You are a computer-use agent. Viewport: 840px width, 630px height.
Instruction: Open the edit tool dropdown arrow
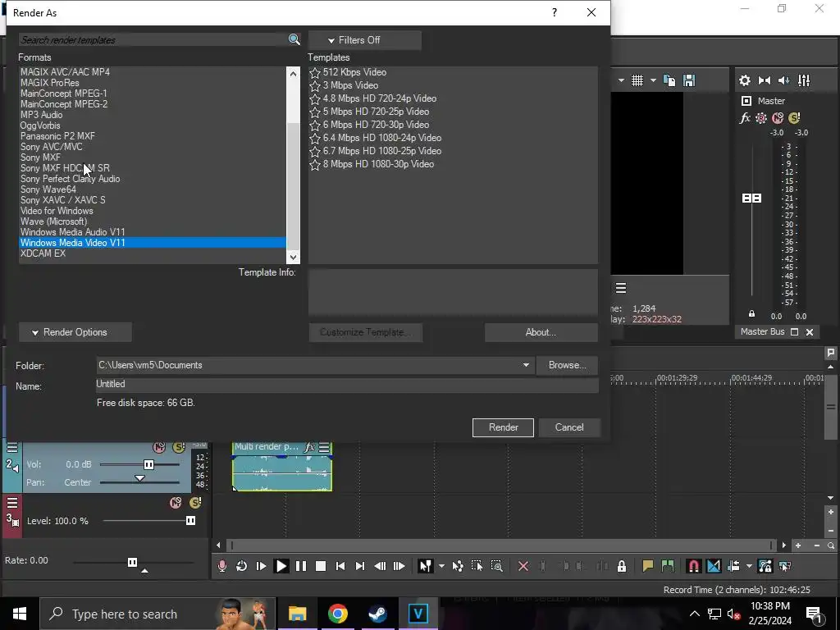tap(441, 566)
